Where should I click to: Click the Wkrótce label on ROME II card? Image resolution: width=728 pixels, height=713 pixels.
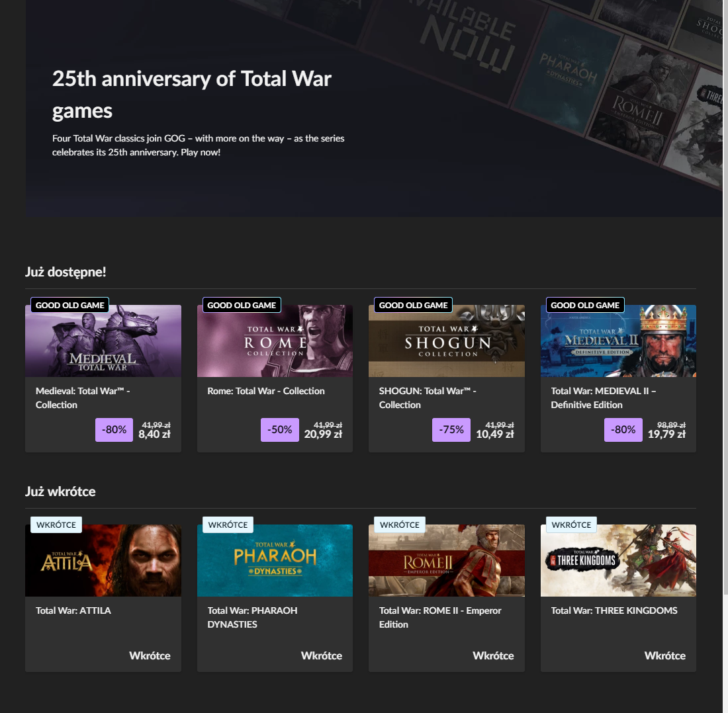click(x=493, y=655)
